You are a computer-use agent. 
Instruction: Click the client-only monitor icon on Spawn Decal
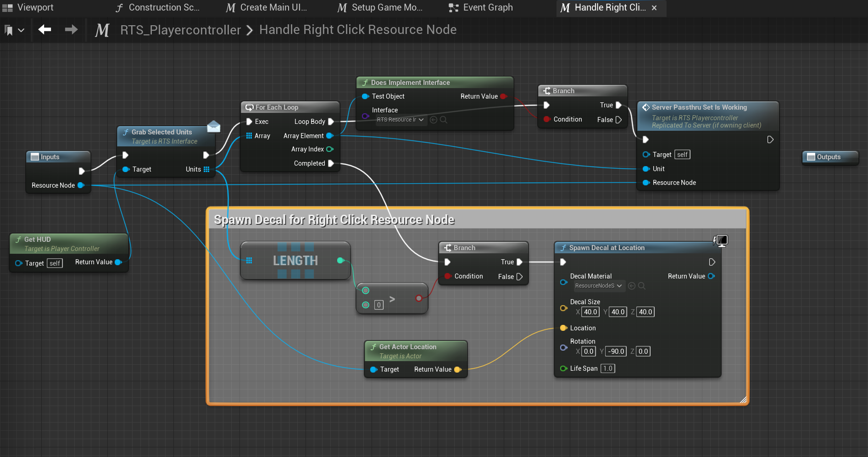click(721, 240)
